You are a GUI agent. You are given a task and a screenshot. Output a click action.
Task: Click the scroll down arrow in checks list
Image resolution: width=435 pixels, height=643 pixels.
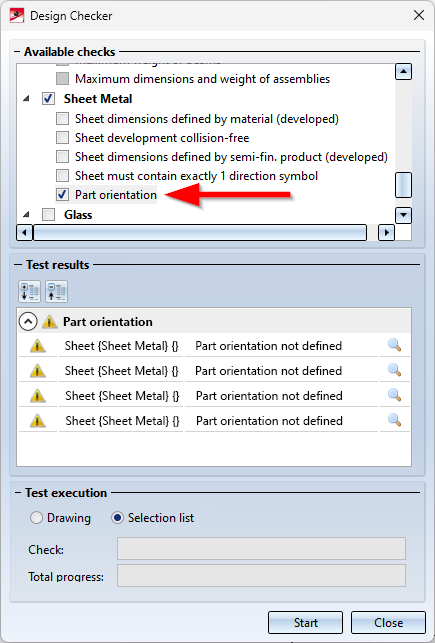click(x=403, y=215)
